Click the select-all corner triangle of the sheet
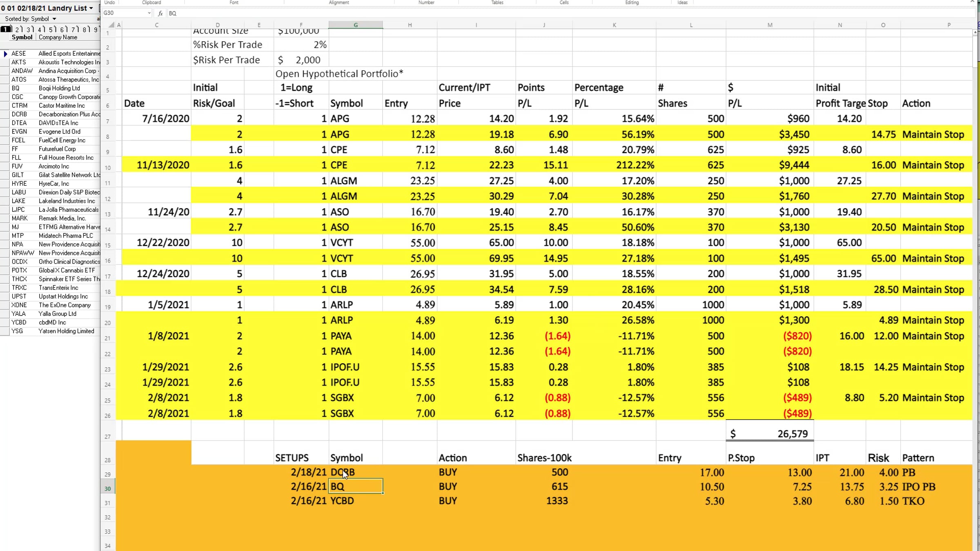Screen dimensions: 980x551 pos(111,25)
